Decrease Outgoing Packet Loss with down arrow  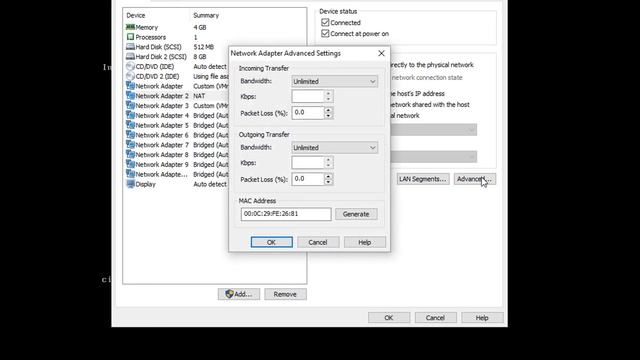click(329, 182)
